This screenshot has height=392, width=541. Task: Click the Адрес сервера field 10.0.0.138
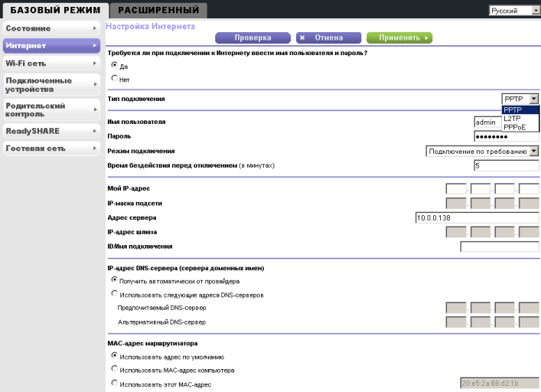point(477,217)
